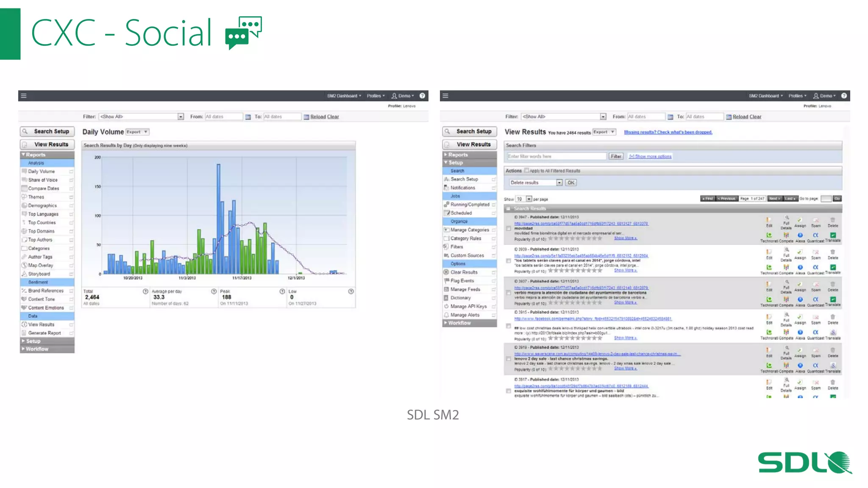Open Filter Show All dropdown in left screenshot
The width and height of the screenshot is (868, 488).
point(141,116)
